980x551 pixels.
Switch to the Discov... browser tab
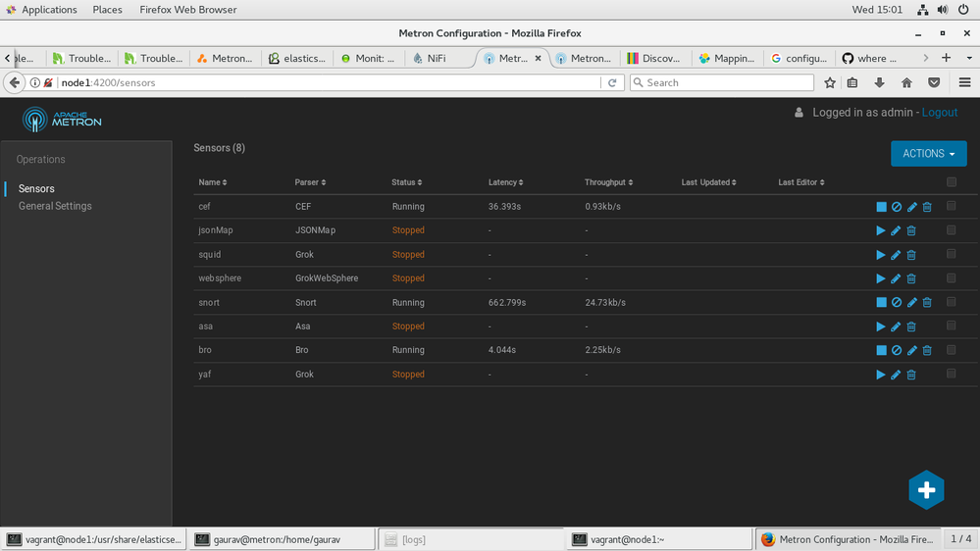coord(654,58)
